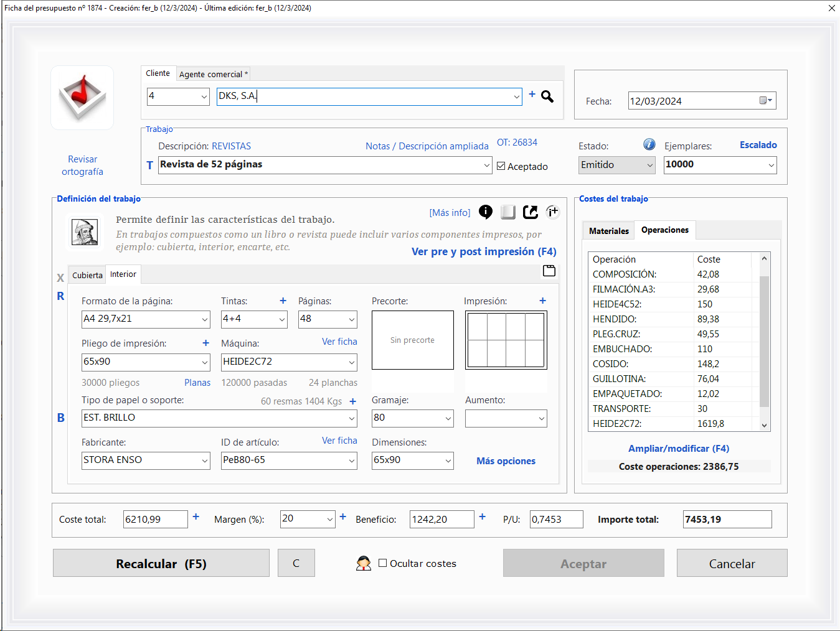
Task: Click the Impresión imposition layout preview
Action: 506,340
